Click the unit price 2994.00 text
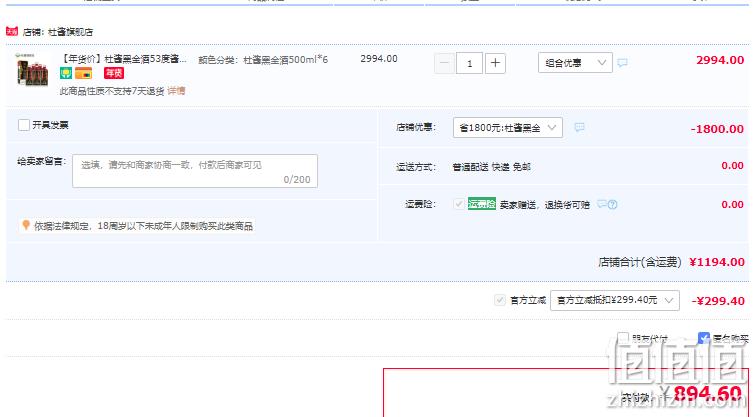 (379, 59)
